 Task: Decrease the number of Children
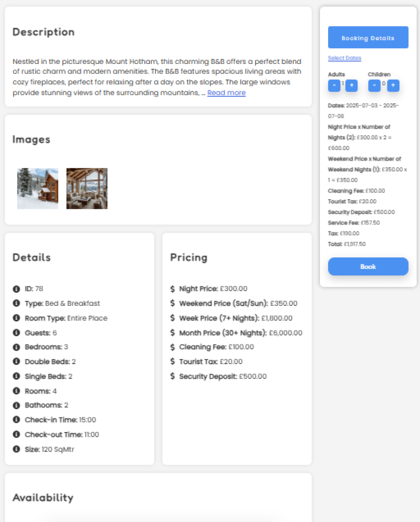(x=374, y=86)
